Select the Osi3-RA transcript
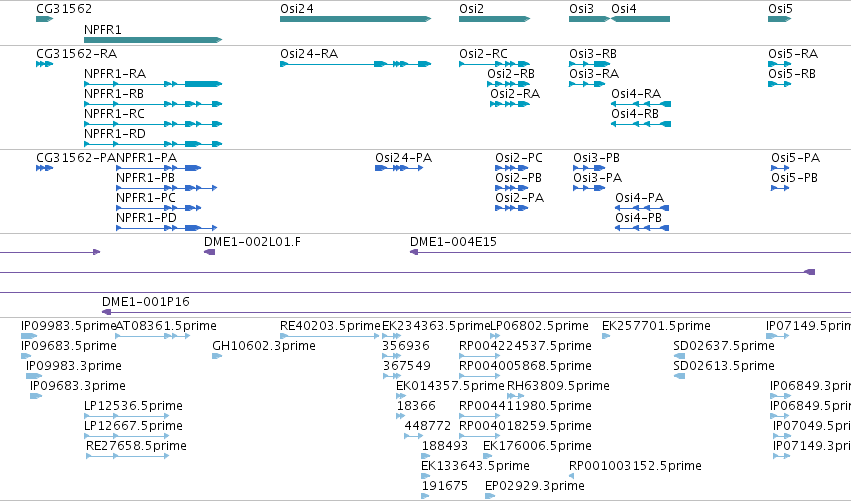 coord(587,84)
